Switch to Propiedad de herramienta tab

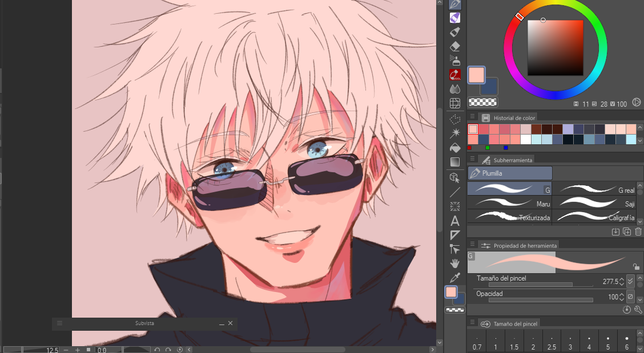click(x=519, y=245)
